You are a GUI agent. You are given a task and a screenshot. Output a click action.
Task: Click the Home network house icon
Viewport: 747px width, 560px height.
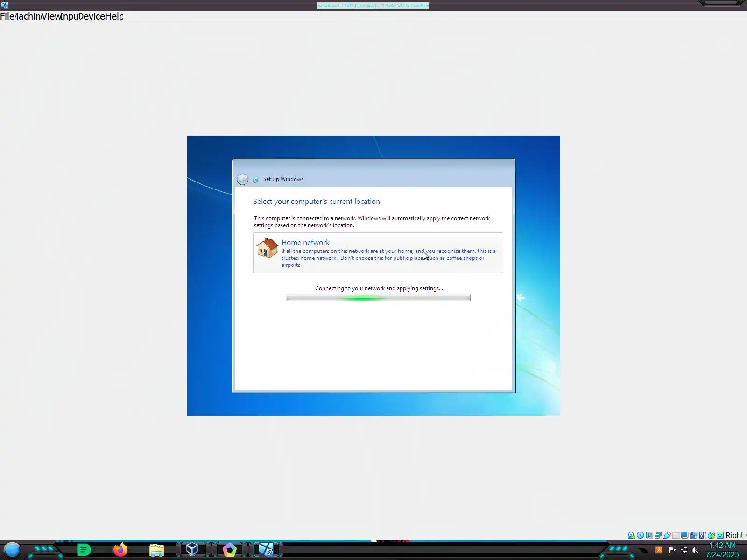(268, 248)
